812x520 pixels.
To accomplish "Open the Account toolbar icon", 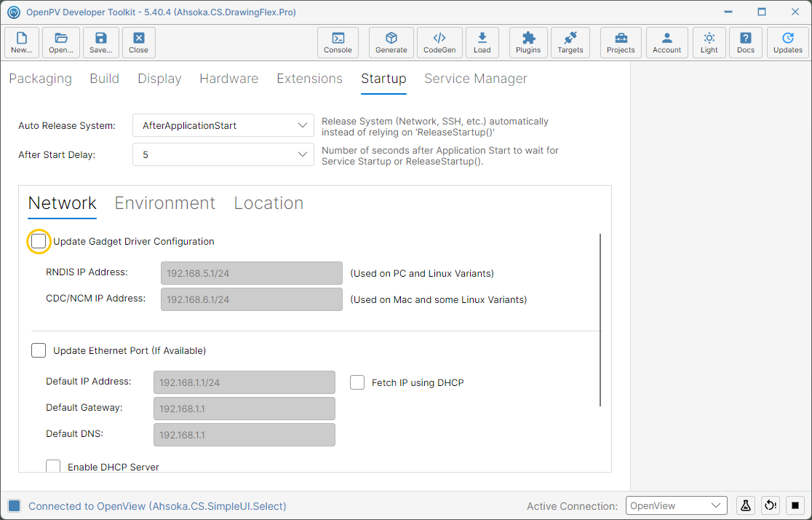I will coord(667,42).
